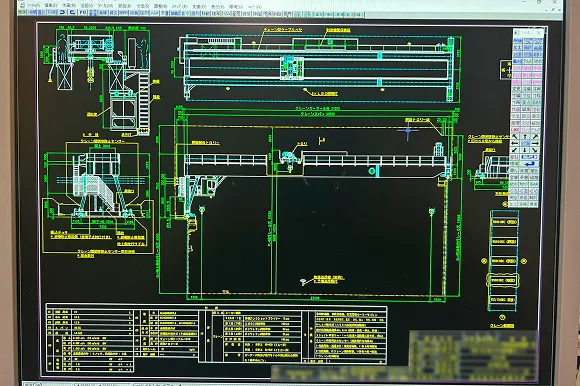
Task: Pan view with the left arrow button
Action: point(515,143)
